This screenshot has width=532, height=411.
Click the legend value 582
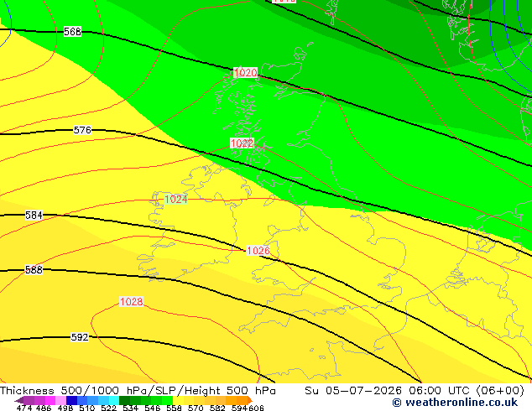pyautogui.click(x=217, y=408)
